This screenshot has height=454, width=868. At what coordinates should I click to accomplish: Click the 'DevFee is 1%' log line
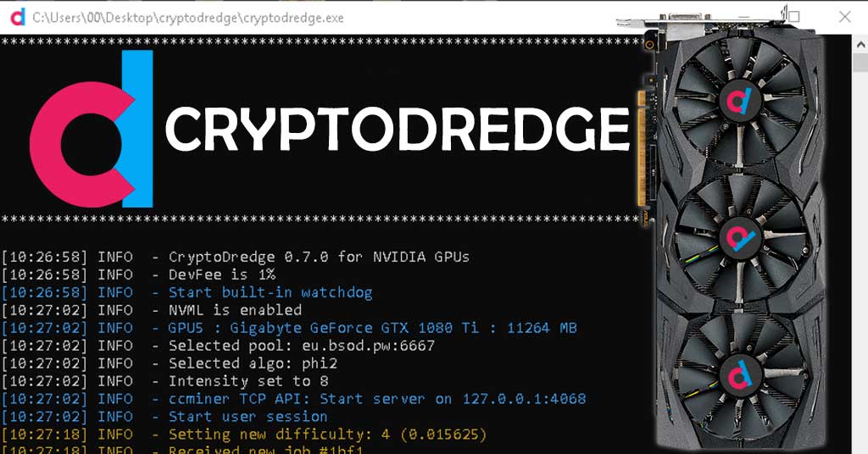pos(138,274)
